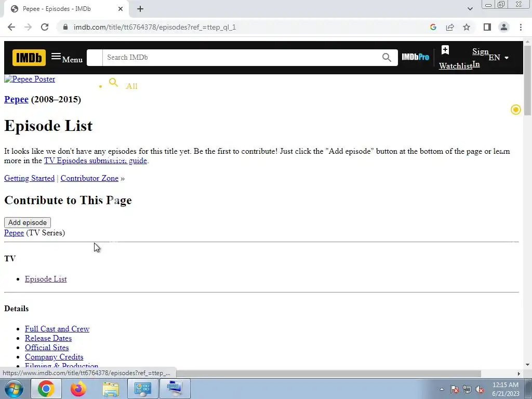Open Company Credits page
Screen dimensions: 532x399
click(54, 357)
